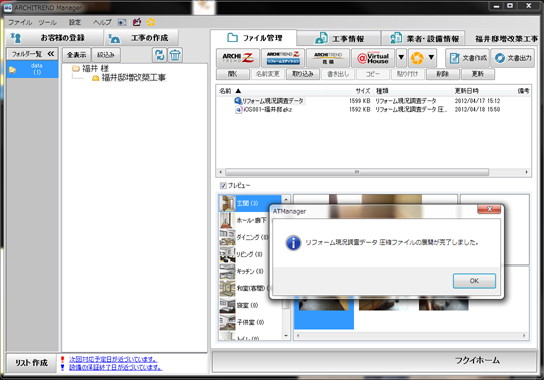Select 福井邸増改築工事 in the tree
544x380 pixels.
pos(129,77)
